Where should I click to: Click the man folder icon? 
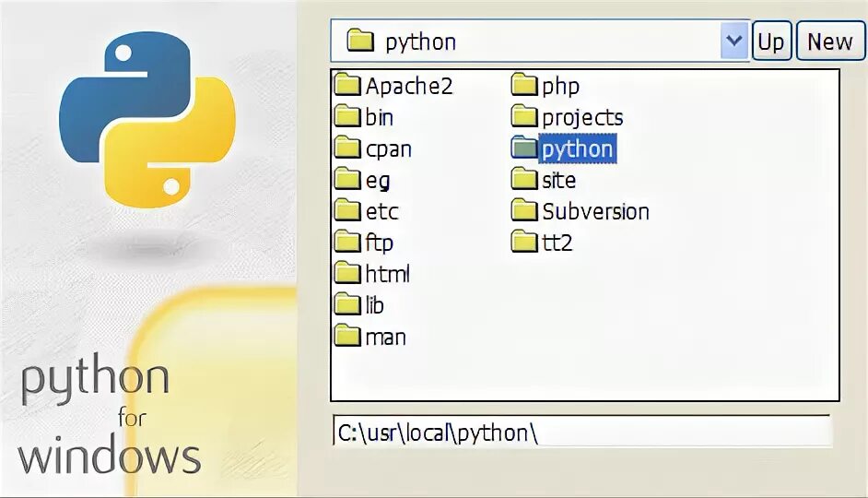point(347,337)
